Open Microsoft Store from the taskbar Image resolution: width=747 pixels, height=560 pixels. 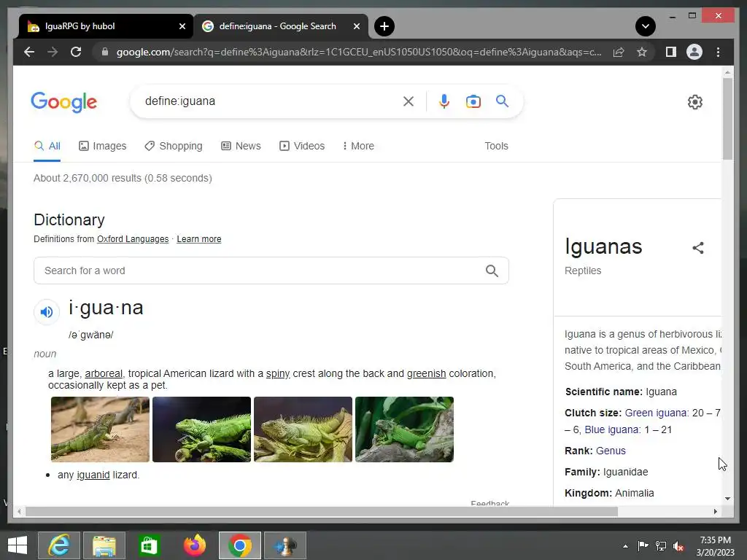(x=149, y=545)
